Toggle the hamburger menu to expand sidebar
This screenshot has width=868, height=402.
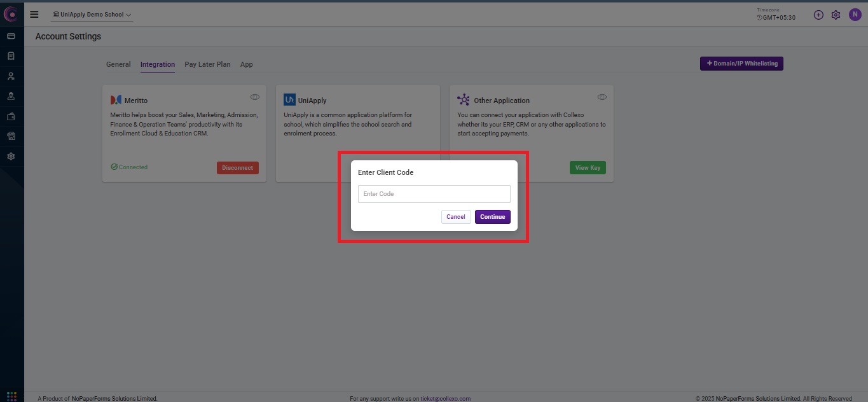click(34, 15)
